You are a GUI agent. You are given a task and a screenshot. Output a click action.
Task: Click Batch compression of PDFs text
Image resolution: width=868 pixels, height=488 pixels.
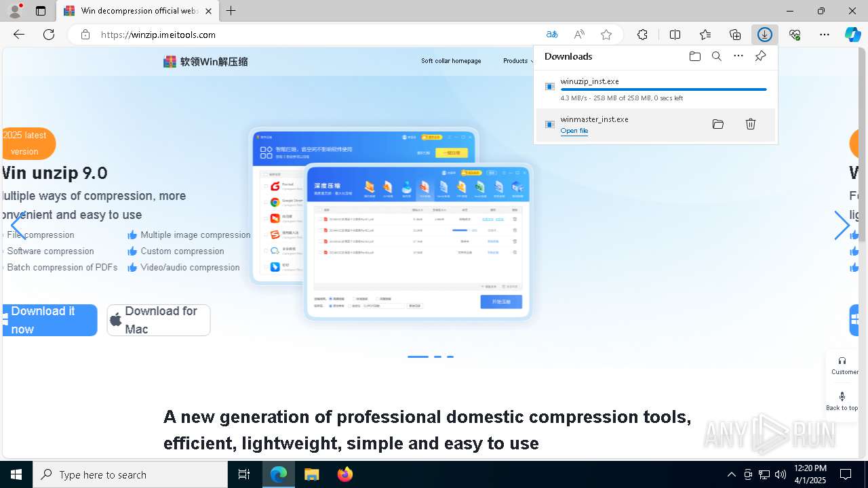(x=62, y=267)
